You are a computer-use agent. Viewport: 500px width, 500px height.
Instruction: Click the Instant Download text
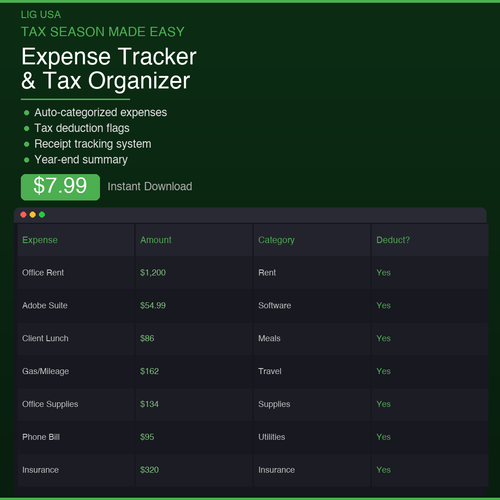tap(150, 186)
